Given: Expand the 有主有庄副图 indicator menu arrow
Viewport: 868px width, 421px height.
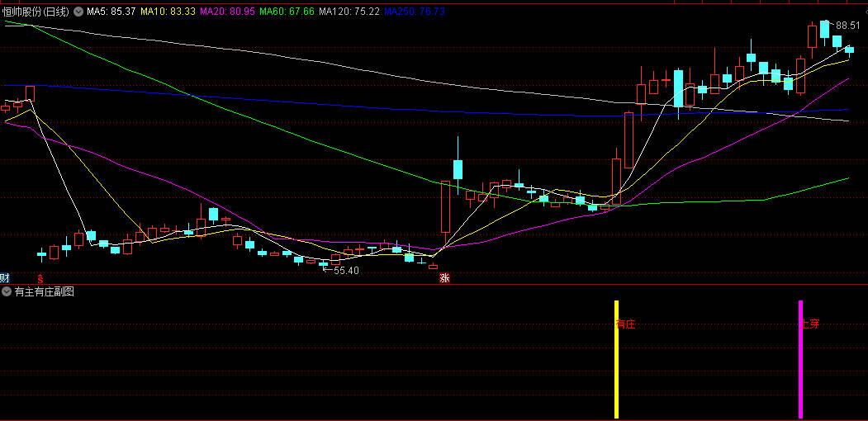Looking at the screenshot, I should point(6,291).
